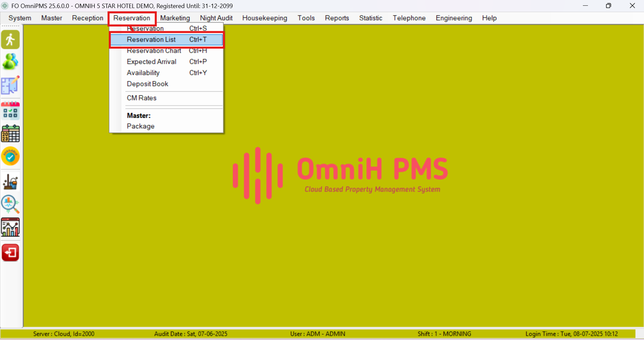This screenshot has width=644, height=340.
Task: Click the magnifier statistics search icon
Action: pyautogui.click(x=10, y=204)
